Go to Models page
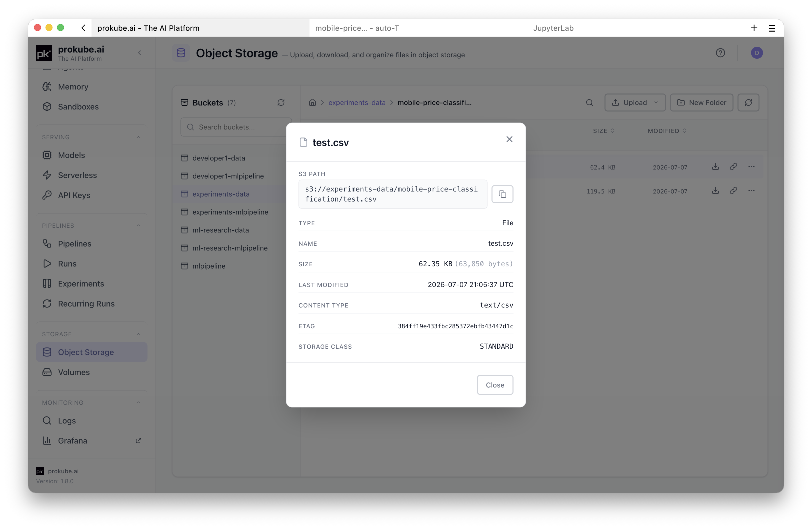Screen dimensions: 812x530 pyautogui.click(x=91, y=155)
